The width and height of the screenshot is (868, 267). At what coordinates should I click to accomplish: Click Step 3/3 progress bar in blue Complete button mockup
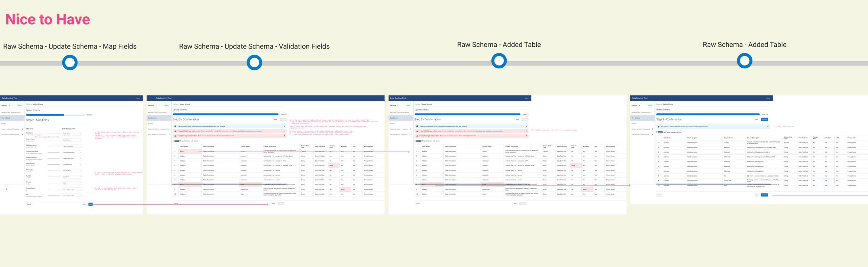point(708,114)
